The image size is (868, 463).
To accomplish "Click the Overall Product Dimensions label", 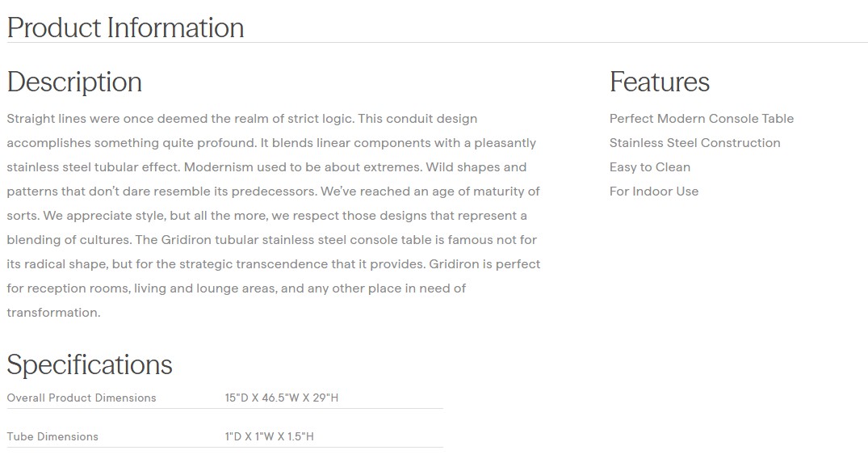I will pyautogui.click(x=82, y=398).
